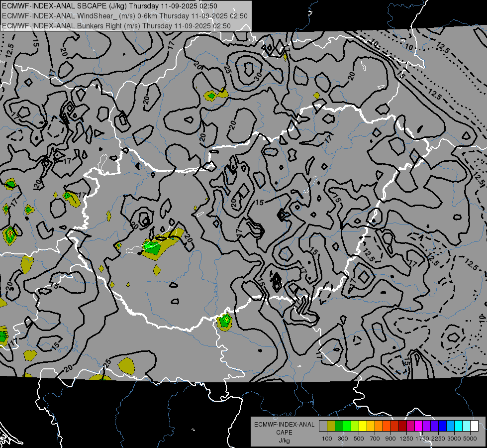Select the white 5000 J/kg legend swatch
Image resolution: width=487 pixels, height=448 pixels.
pos(474,426)
